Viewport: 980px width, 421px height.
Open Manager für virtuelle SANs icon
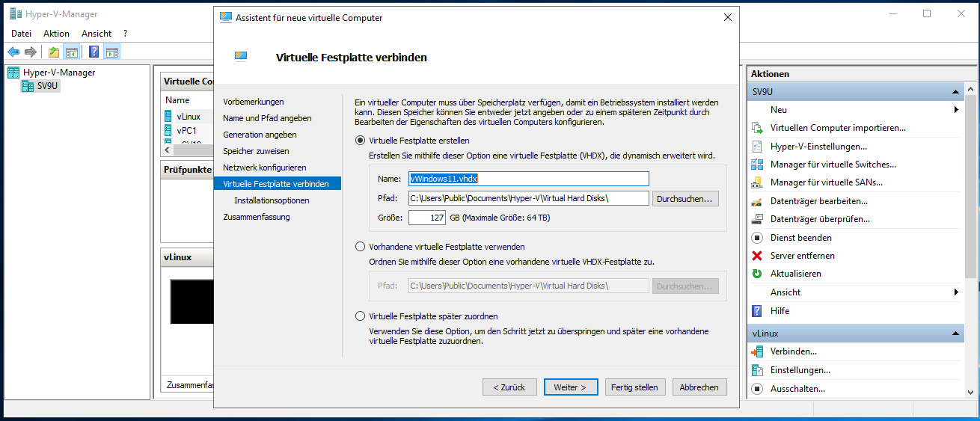pos(756,182)
